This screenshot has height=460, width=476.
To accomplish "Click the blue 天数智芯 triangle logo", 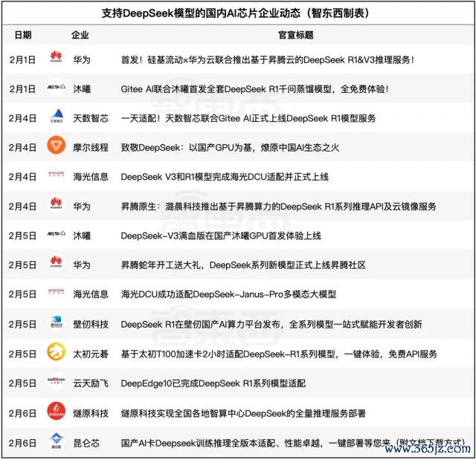I will [57, 116].
